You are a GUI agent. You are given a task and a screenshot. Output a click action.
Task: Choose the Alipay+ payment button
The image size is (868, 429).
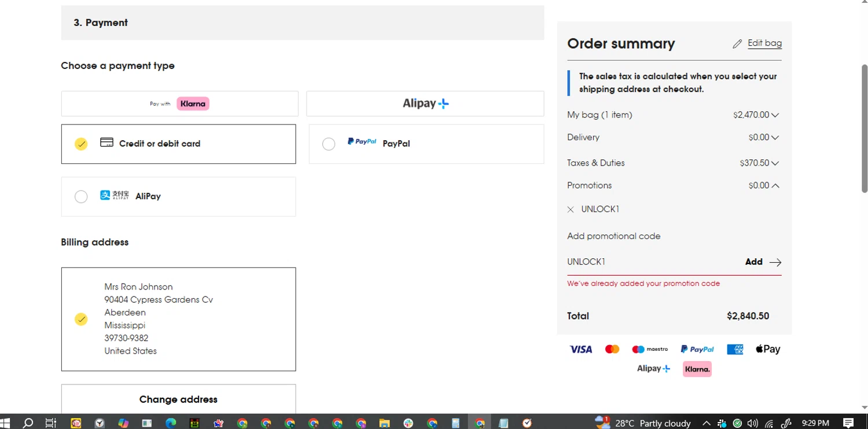[425, 104]
